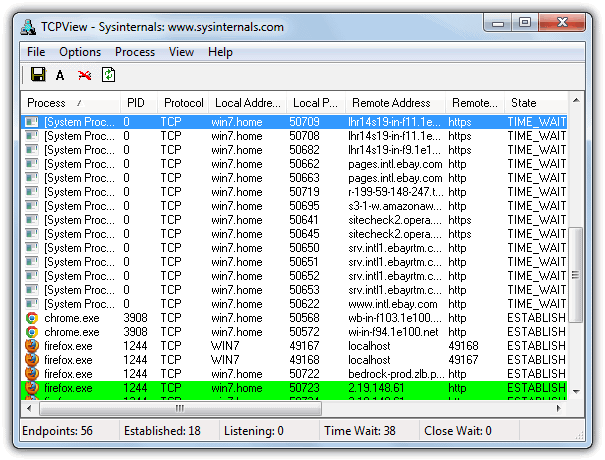
Task: Select the pages.intl.ebay.com cell on port 50663 row
Action: (395, 178)
